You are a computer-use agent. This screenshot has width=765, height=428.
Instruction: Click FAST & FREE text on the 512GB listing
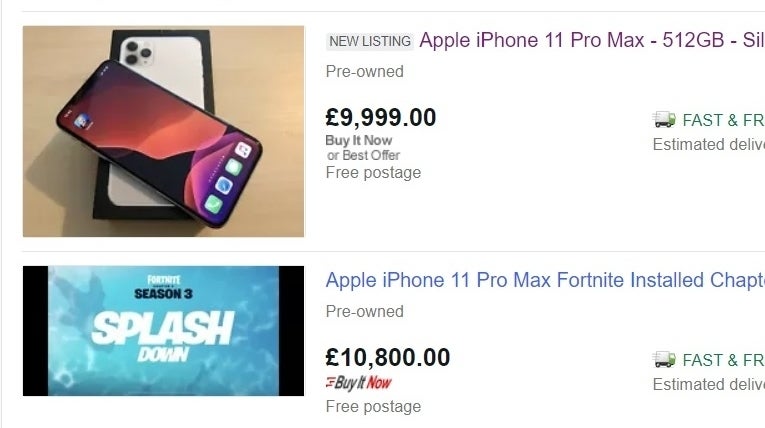click(723, 120)
